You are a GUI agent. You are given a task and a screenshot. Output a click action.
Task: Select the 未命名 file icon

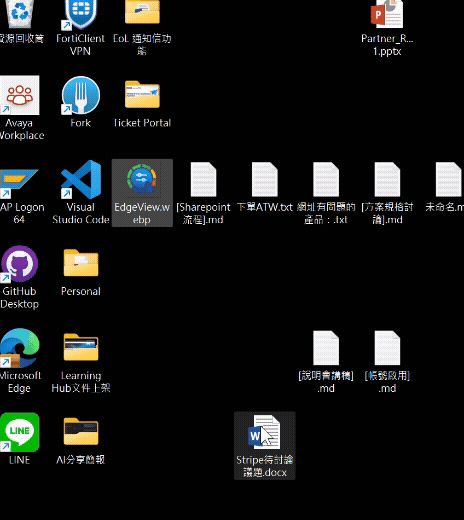point(449,180)
